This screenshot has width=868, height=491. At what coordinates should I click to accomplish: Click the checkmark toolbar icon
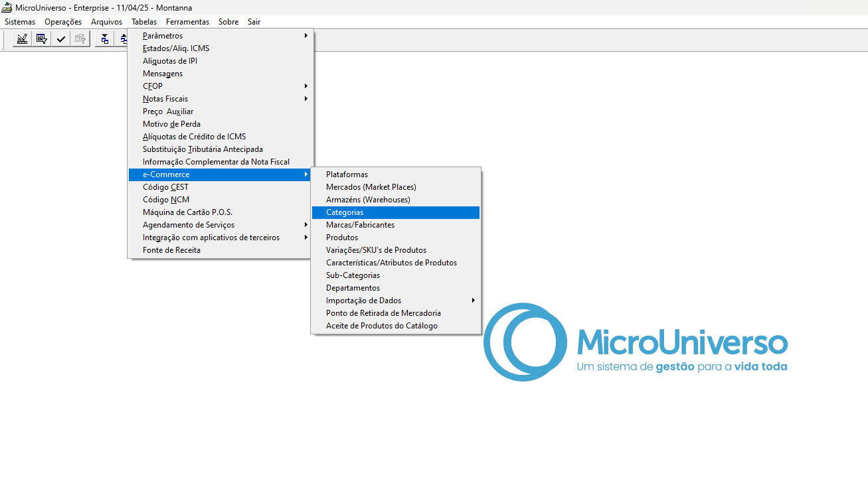coord(60,38)
